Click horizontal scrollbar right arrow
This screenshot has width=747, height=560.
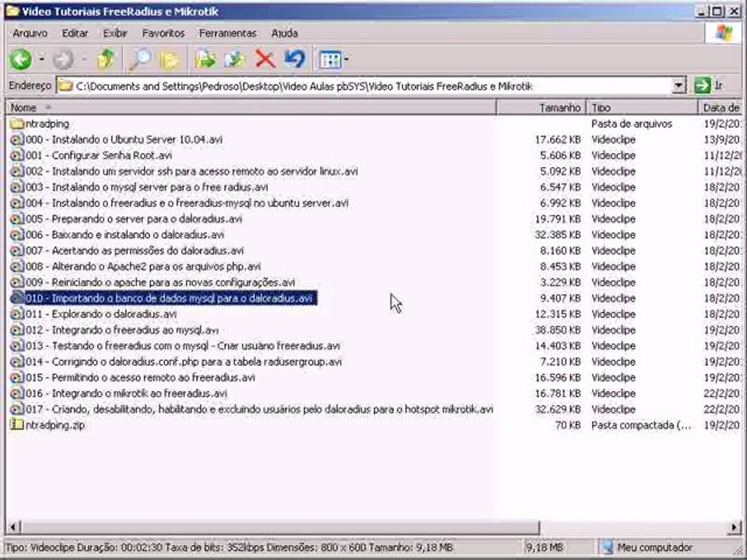pos(735,527)
